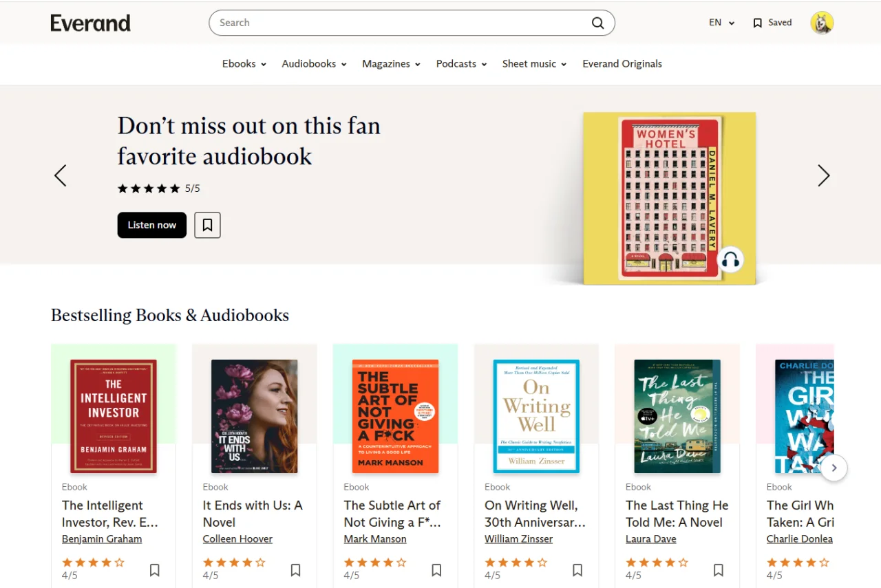Bookmark The Intelligent Investor ebook

(155, 570)
